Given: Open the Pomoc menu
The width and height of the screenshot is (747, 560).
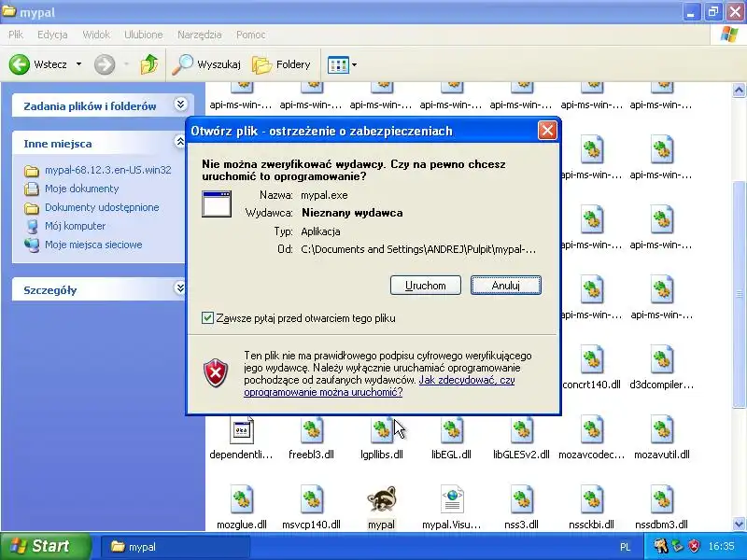Looking at the screenshot, I should click(x=251, y=35).
